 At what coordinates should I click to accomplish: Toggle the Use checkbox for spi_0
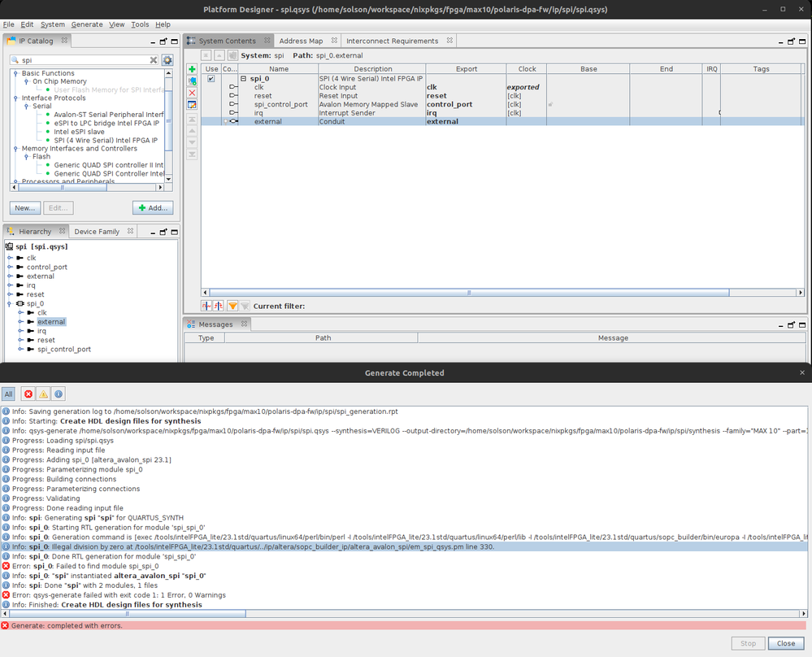pos(211,79)
